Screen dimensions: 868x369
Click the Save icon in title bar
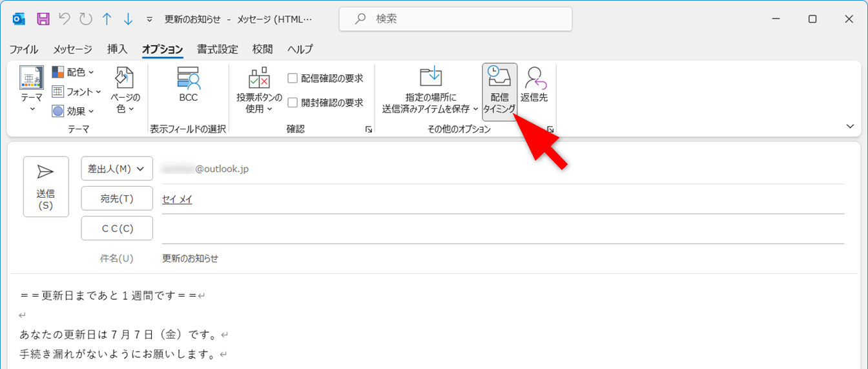pos(43,19)
